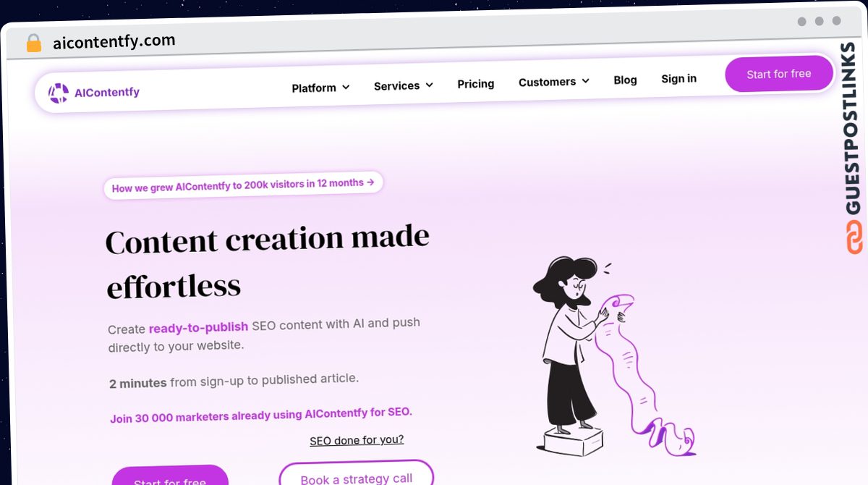This screenshot has height=485, width=868.
Task: Click the last gray window dot
Action: pyautogui.click(x=836, y=21)
